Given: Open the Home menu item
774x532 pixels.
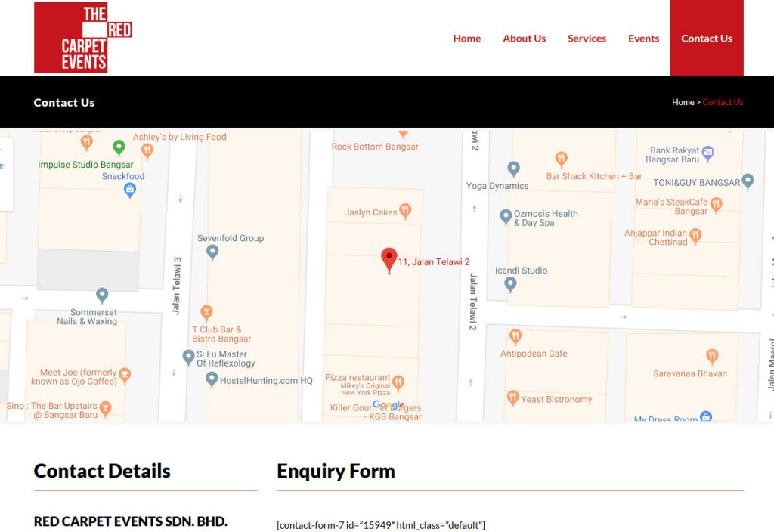Looking at the screenshot, I should [466, 39].
